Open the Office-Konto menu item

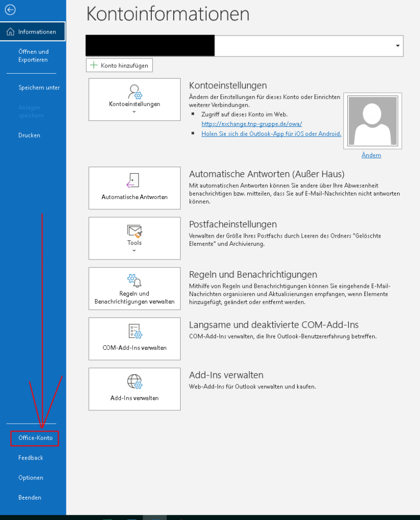pyautogui.click(x=35, y=438)
